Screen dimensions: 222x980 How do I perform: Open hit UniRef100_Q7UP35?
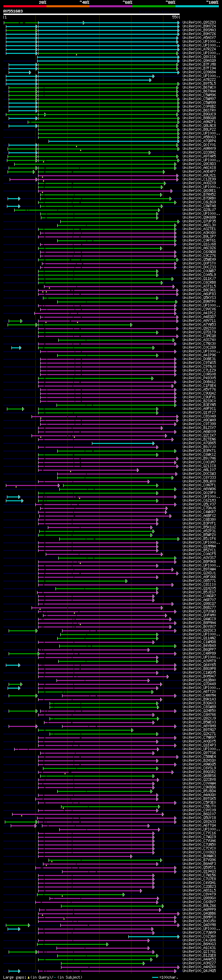pyautogui.click(x=199, y=221)
